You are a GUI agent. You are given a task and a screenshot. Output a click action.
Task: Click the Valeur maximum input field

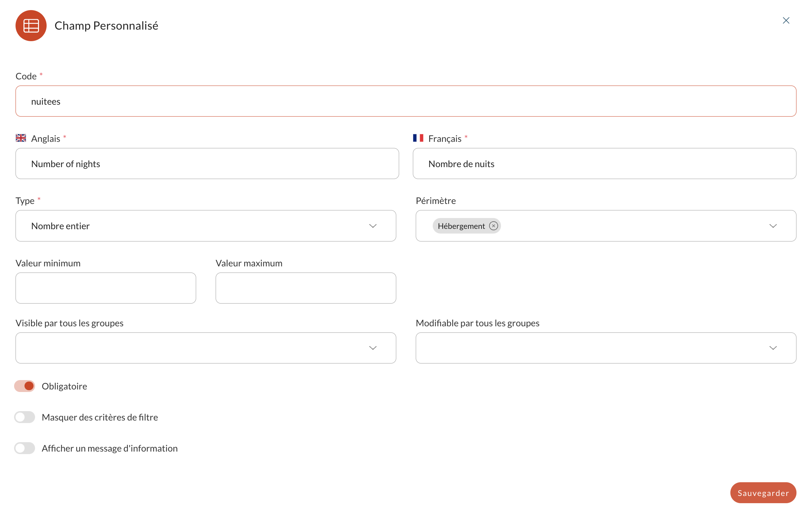coord(306,288)
